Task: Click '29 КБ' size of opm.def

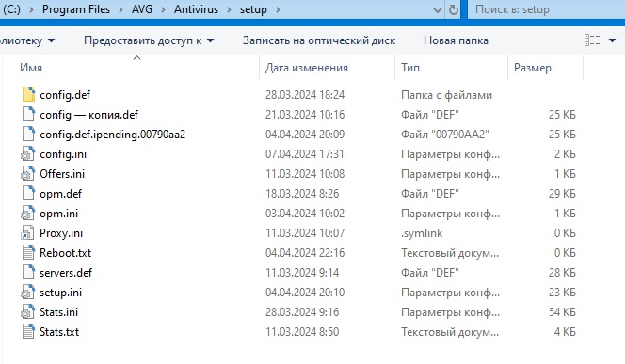Action: [562, 194]
